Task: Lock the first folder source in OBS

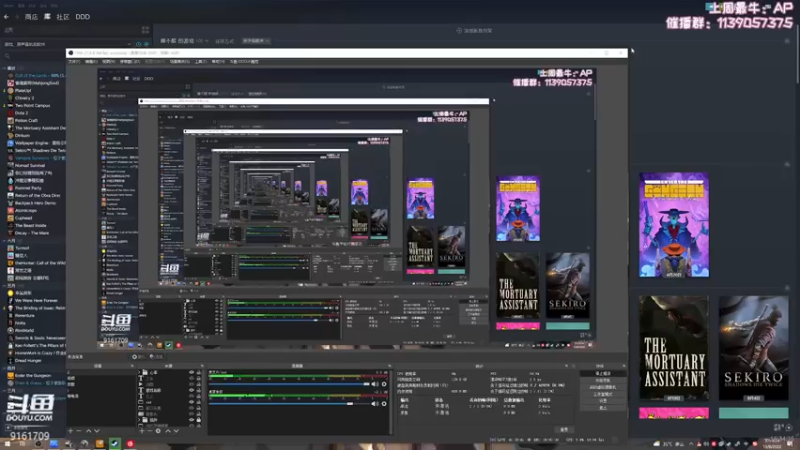Action: [x=198, y=372]
